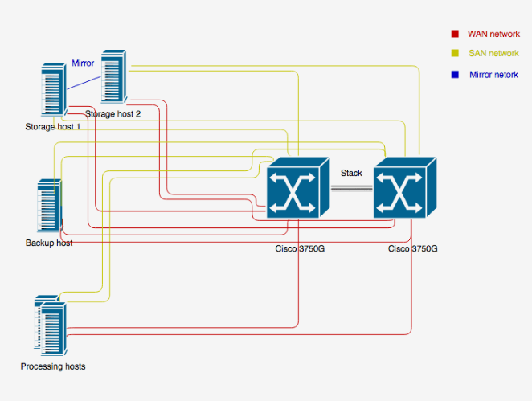Select the gray stack cable between switches

352,188
